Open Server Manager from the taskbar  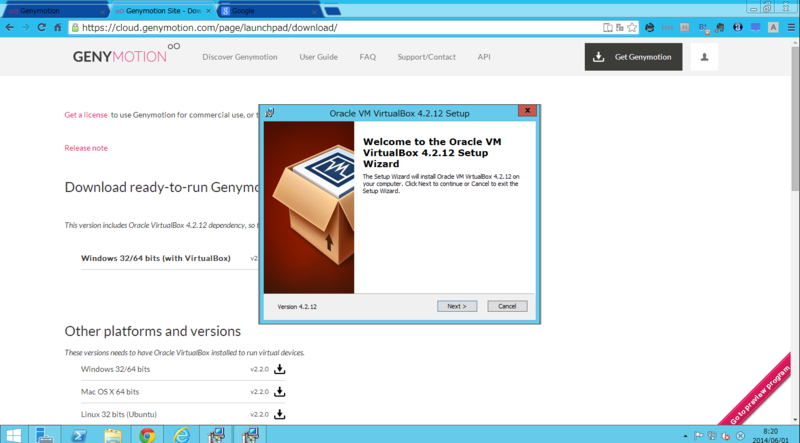tap(44, 435)
